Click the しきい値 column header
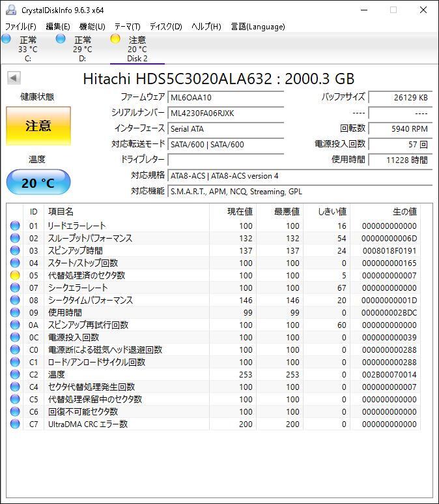Viewport: 439px width, 504px height. [326, 211]
